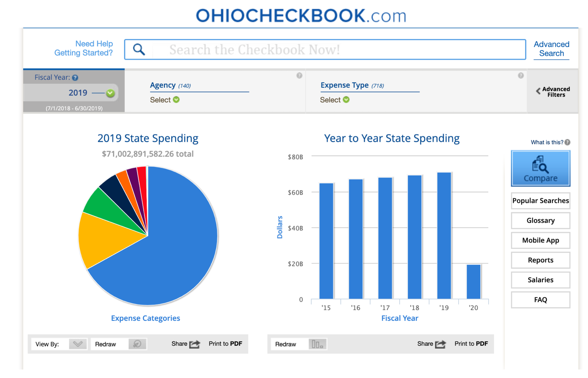Click the Expense Type heading link
Screen dimensions: 588x378
[344, 85]
